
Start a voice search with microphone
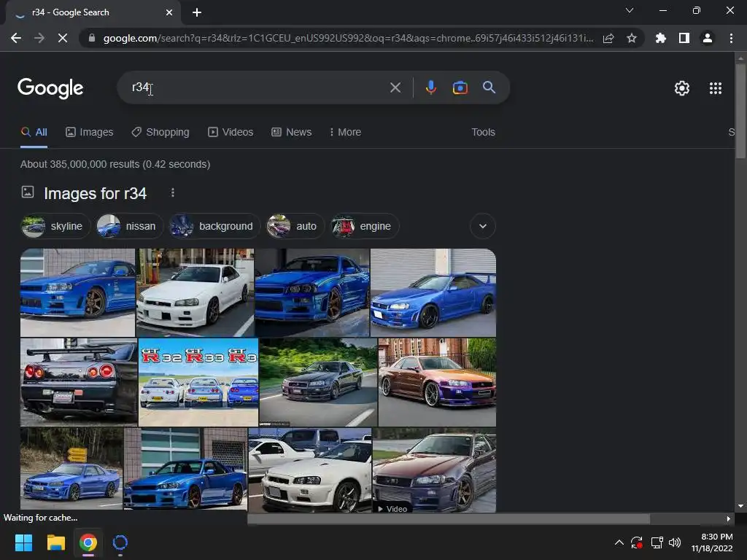pos(430,87)
